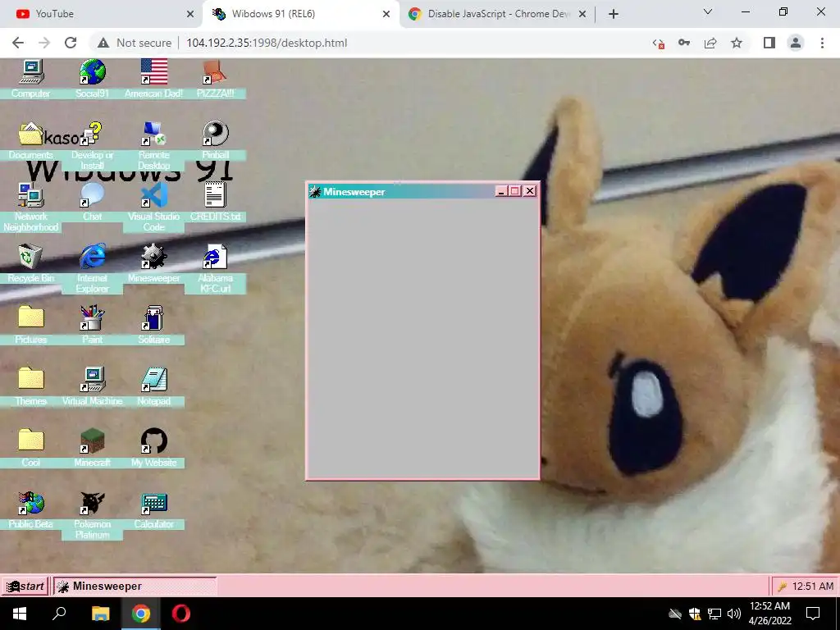This screenshot has height=630, width=840.
Task: Launch the Pinball icon
Action: (x=215, y=134)
